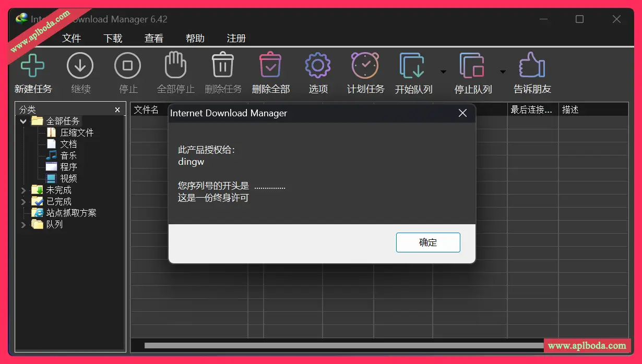Screen dimensions: 642x364
Task: Select the 视频 video category
Action: (x=68, y=178)
